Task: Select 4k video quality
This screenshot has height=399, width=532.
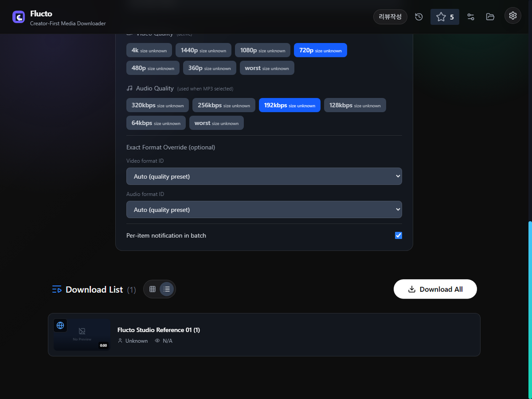Action: [x=149, y=50]
